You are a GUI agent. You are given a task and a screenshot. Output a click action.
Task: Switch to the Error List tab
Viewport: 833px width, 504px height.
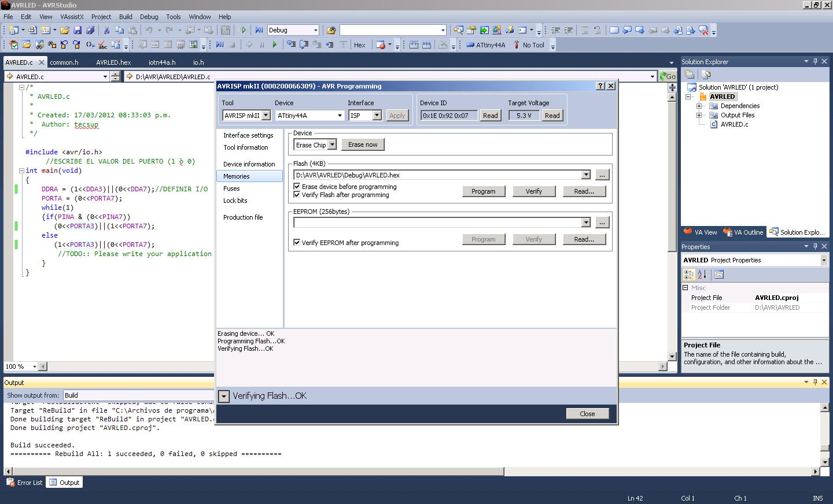(x=25, y=483)
